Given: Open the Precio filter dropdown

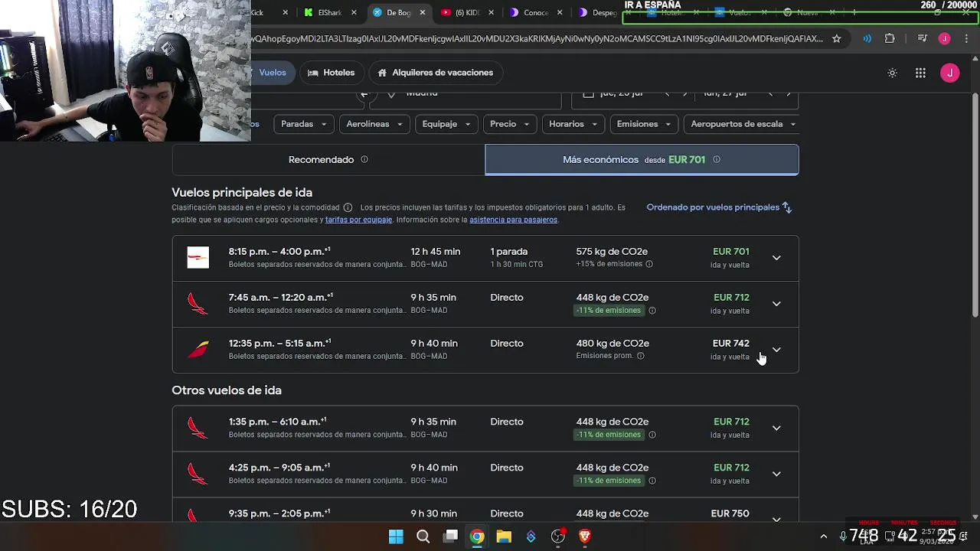Looking at the screenshot, I should (x=510, y=124).
